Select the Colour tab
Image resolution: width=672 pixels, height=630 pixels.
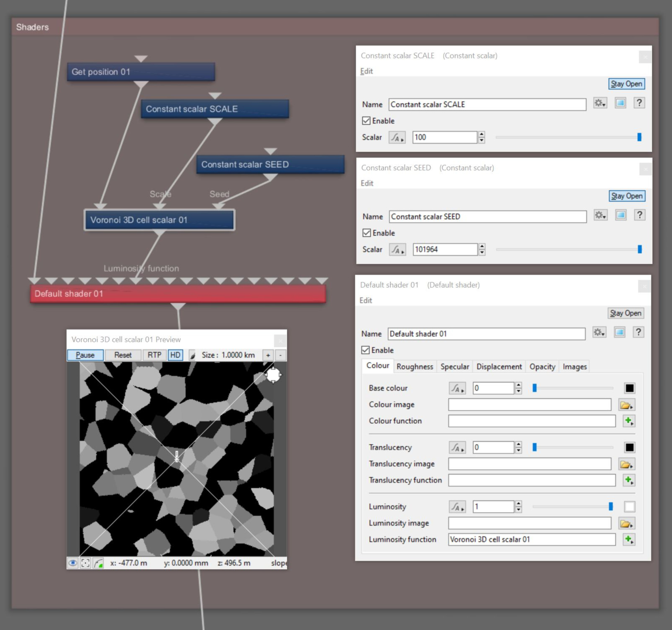pos(378,366)
